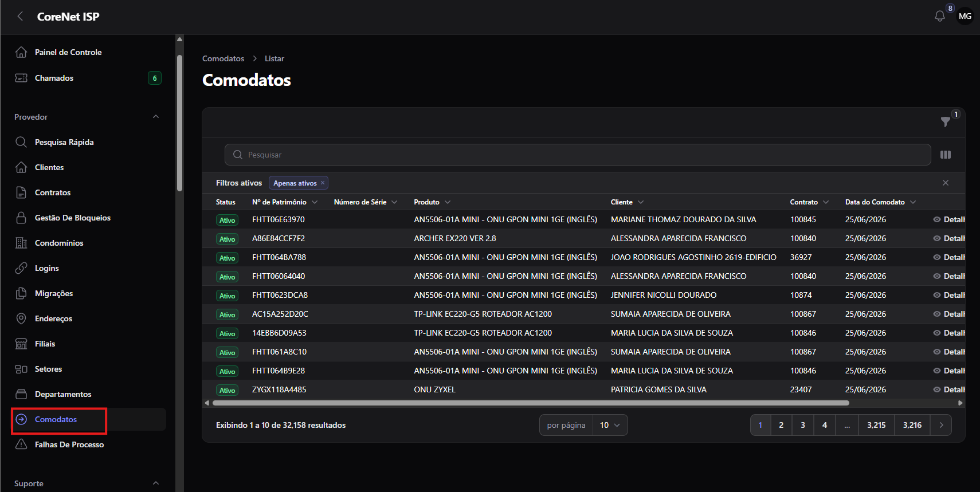Open the column visibility toggle icon
Viewport: 980px width, 492px height.
(x=946, y=155)
